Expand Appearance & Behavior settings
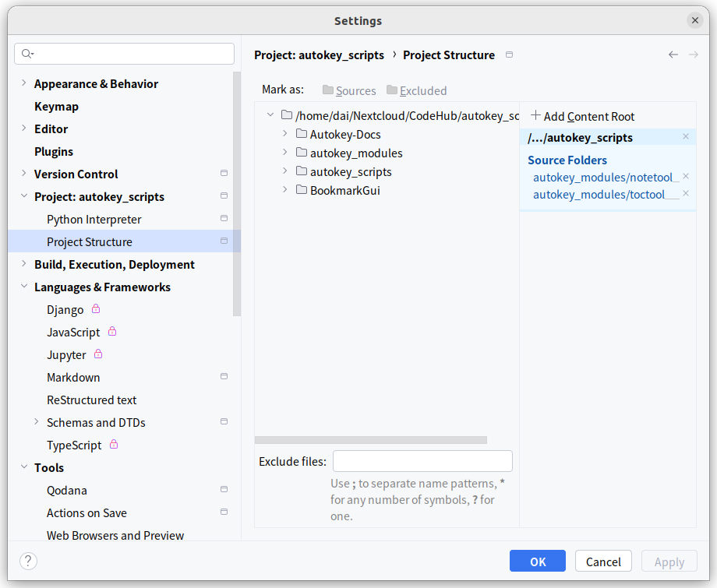717x588 pixels. coord(23,83)
